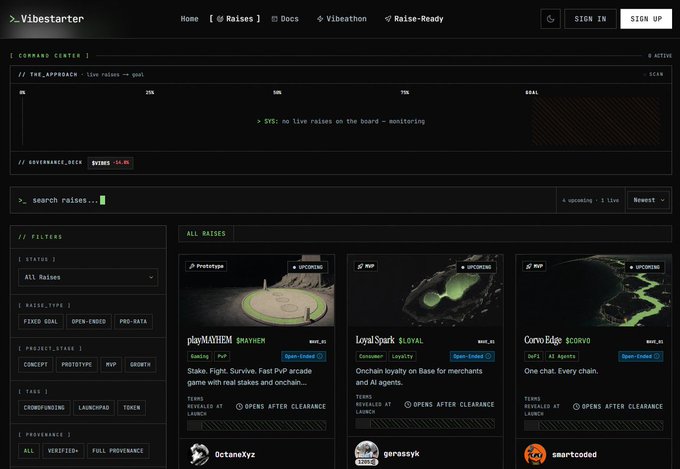The width and height of the screenshot is (680, 469).
Task: Click smartcoded avatar
Action: tap(535, 454)
